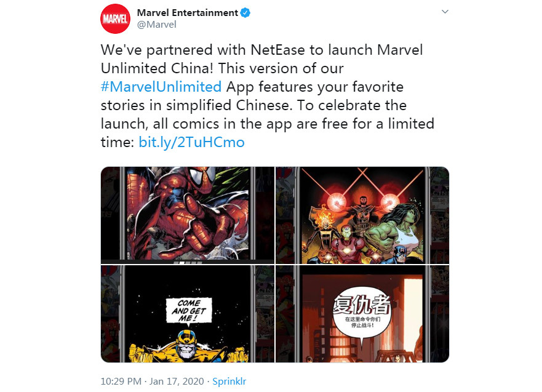Click the 10:29 PM Jan 17, 2020 timestamp

click(152, 382)
